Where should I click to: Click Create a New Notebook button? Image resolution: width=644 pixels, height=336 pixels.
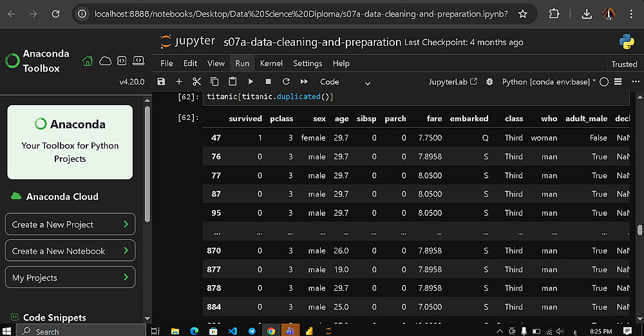70,251
